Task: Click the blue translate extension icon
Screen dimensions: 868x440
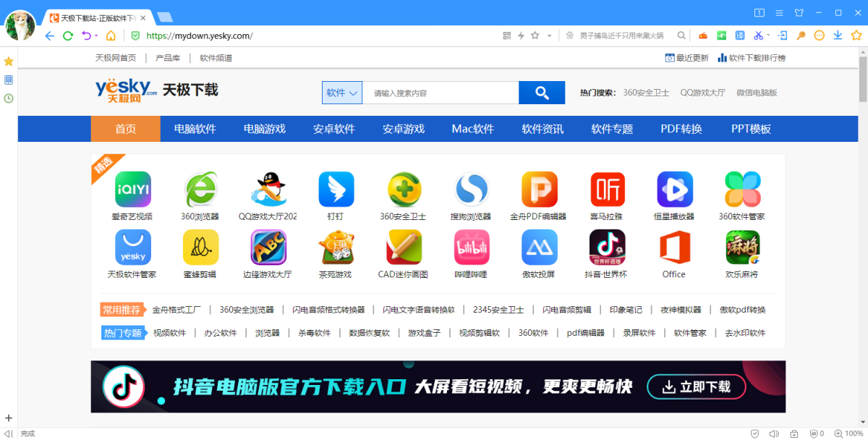Action: 740,35
